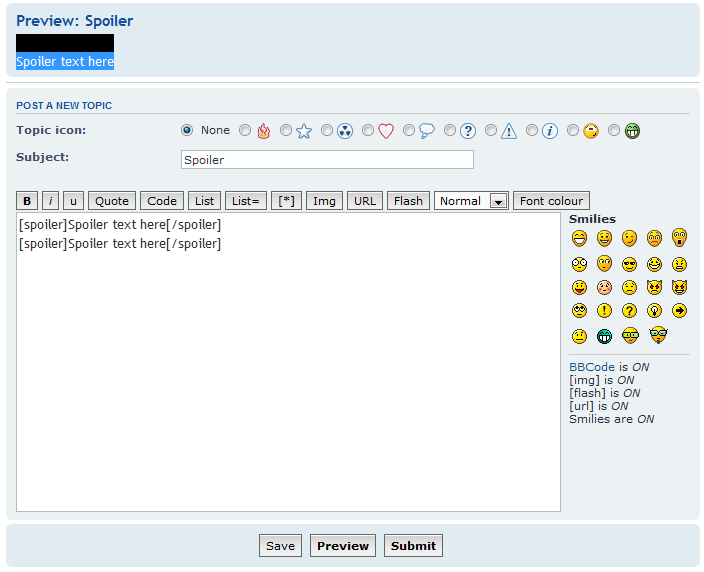Image resolution: width=704 pixels, height=572 pixels.
Task: Apply italic with the i button
Action: [x=50, y=201]
